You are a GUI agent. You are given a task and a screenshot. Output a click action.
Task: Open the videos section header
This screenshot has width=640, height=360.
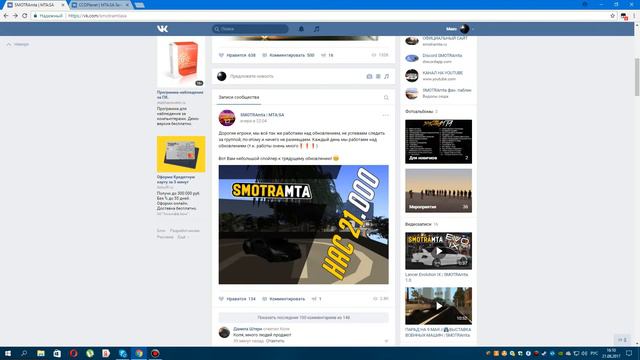pos(418,224)
